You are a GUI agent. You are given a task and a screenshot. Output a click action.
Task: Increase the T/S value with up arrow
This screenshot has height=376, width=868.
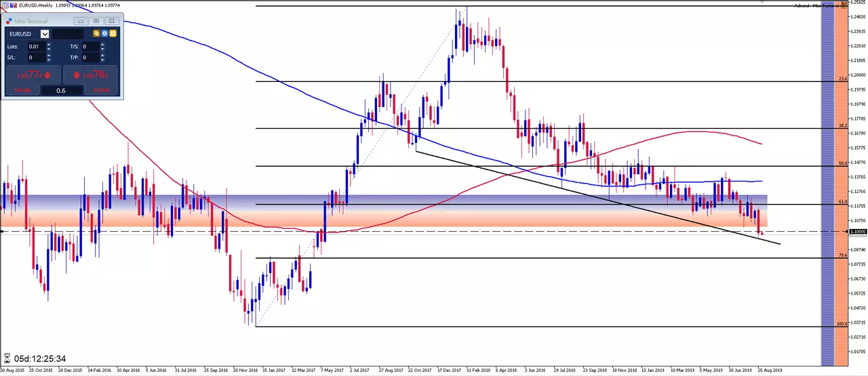click(x=102, y=44)
